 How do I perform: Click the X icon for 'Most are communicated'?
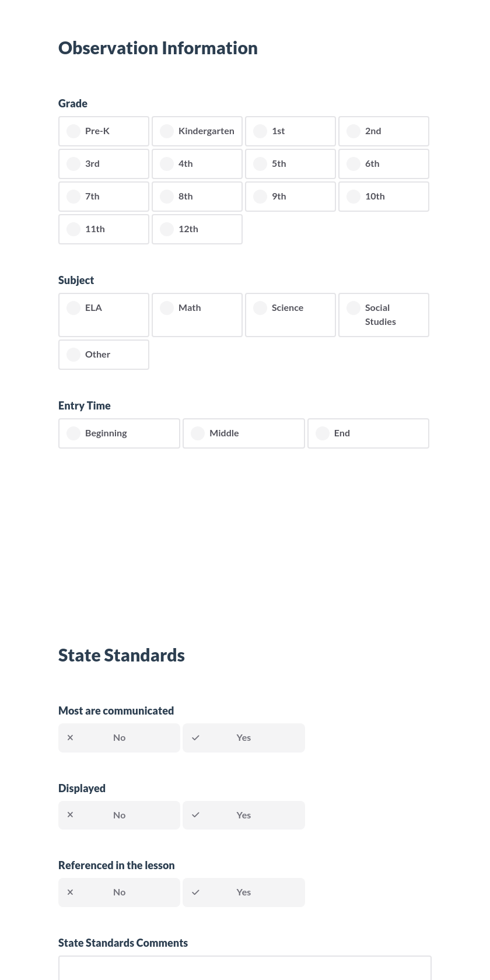(x=70, y=737)
